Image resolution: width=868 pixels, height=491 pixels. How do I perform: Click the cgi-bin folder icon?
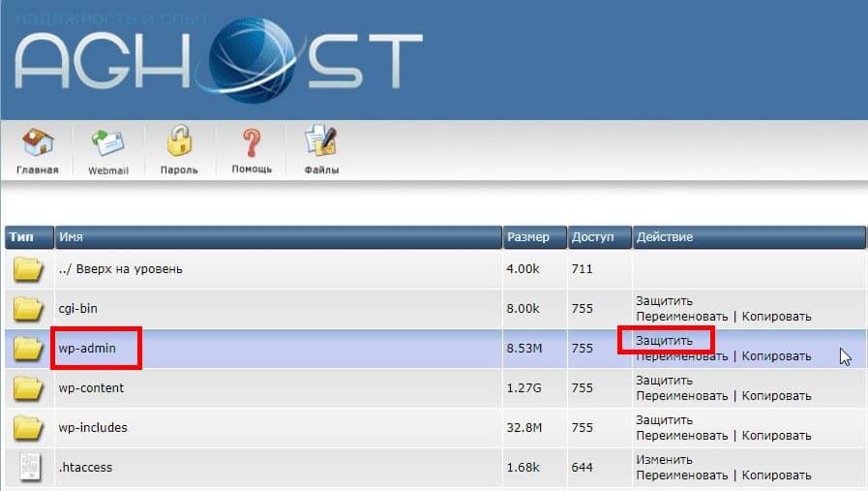point(29,309)
